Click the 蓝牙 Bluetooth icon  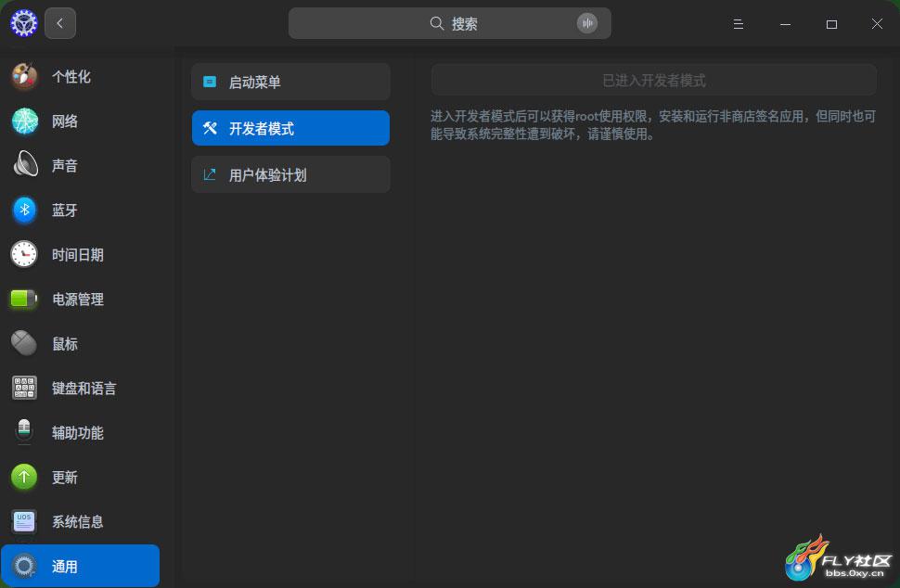(24, 210)
